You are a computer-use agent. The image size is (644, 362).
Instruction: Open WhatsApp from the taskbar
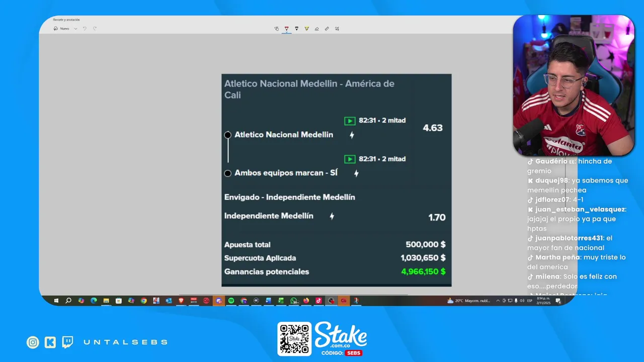[293, 301]
